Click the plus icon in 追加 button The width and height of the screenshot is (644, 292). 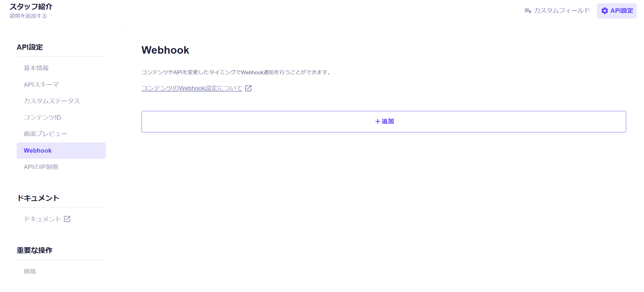point(377,122)
